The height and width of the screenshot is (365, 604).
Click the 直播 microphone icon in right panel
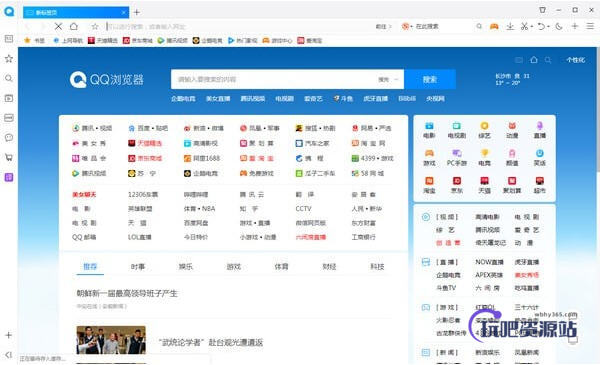tap(540, 126)
